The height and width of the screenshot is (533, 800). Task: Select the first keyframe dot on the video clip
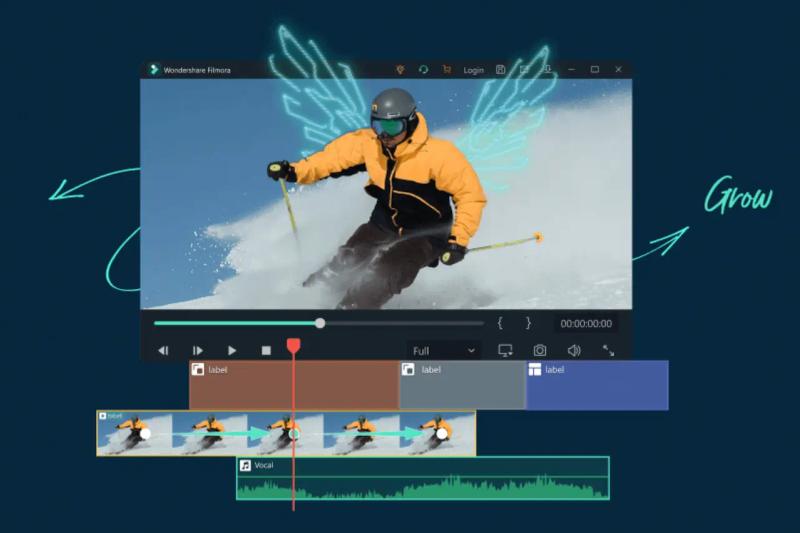coord(145,434)
